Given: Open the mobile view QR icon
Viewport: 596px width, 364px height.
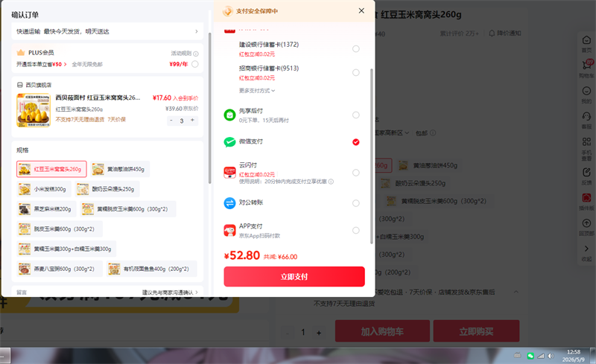Looking at the screenshot, I should coord(586,141).
